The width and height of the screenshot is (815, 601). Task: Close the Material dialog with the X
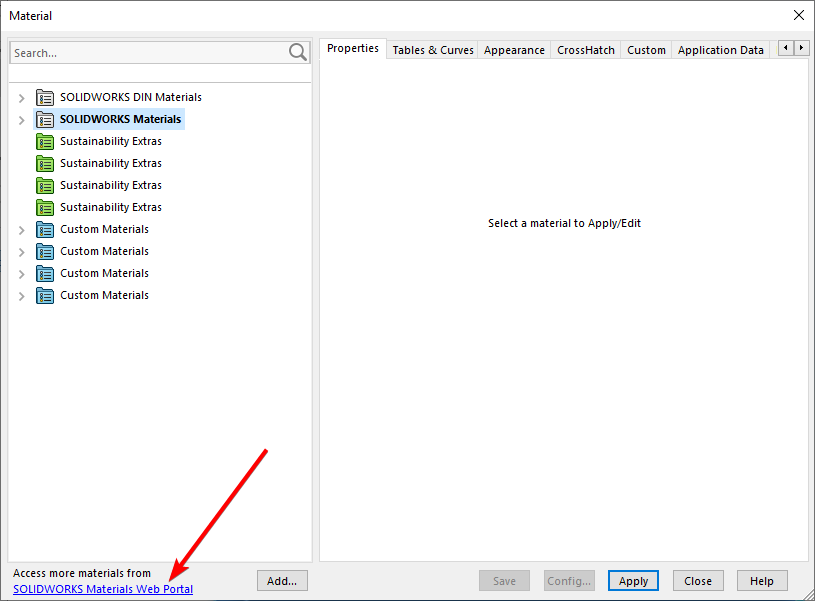tap(799, 15)
